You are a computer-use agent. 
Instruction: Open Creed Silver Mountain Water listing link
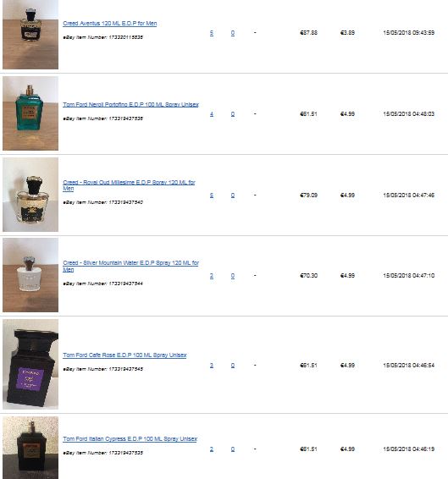click(130, 266)
